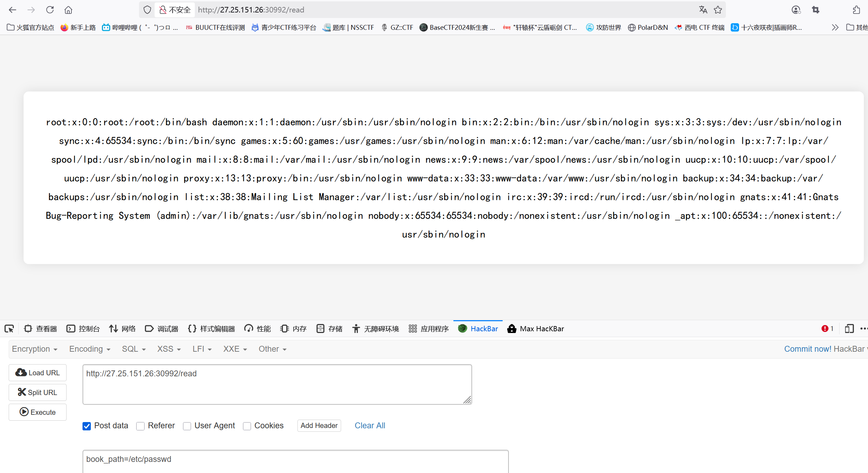Click the book_path post data field
This screenshot has height=473, width=868.
295,461
